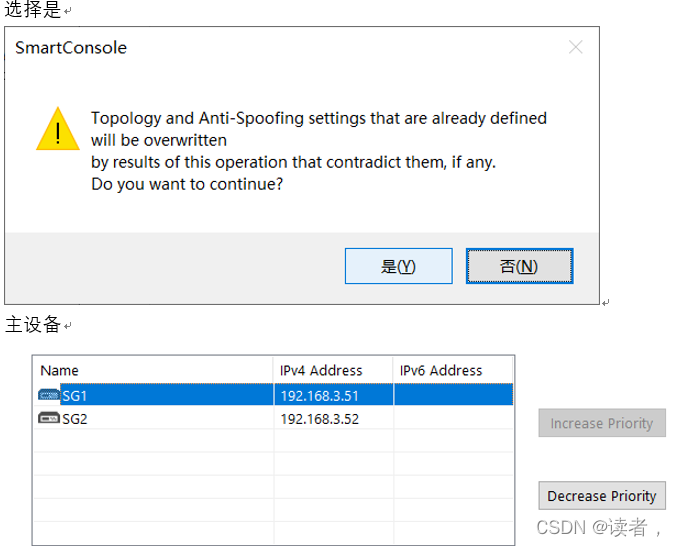Image resolution: width=675 pixels, height=546 pixels.
Task: Click the 'Do you want to continue?' text
Action: [x=187, y=184]
